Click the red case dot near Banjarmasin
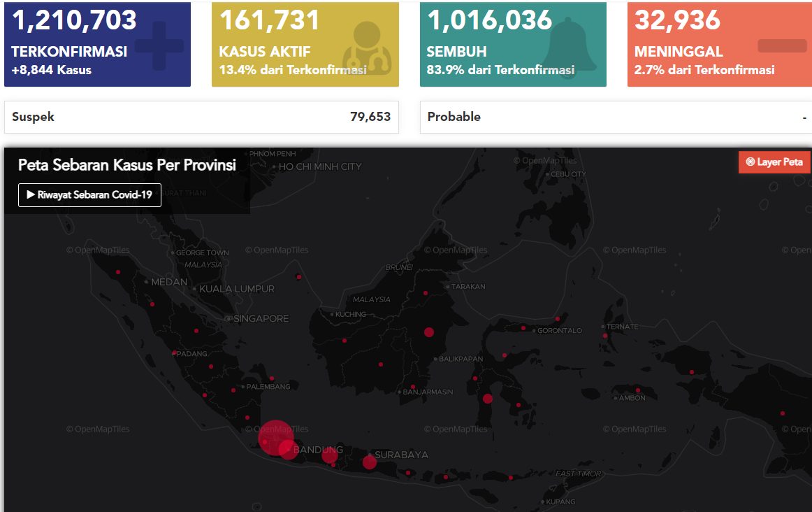Viewport: 812px width, 512px height. [x=413, y=387]
